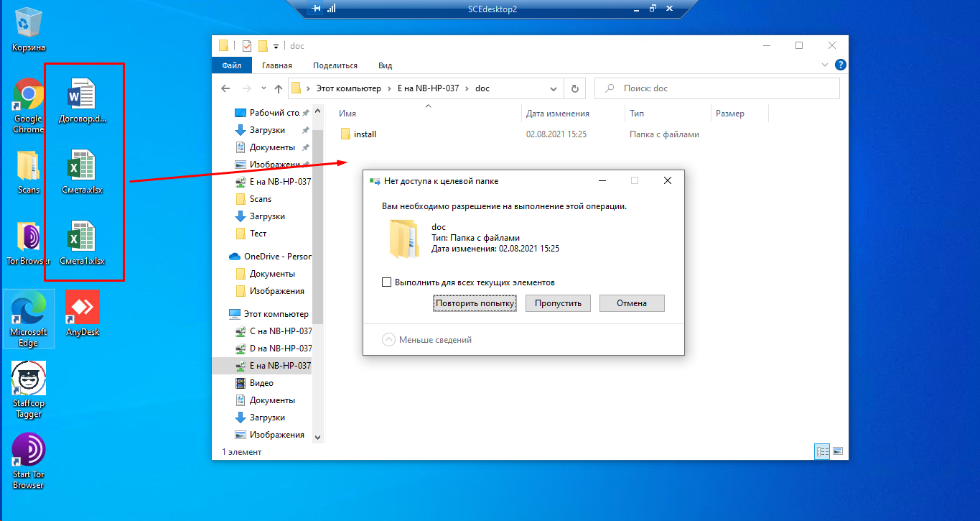Switch to the large icons view toggle
This screenshot has width=980, height=521.
coord(837,451)
